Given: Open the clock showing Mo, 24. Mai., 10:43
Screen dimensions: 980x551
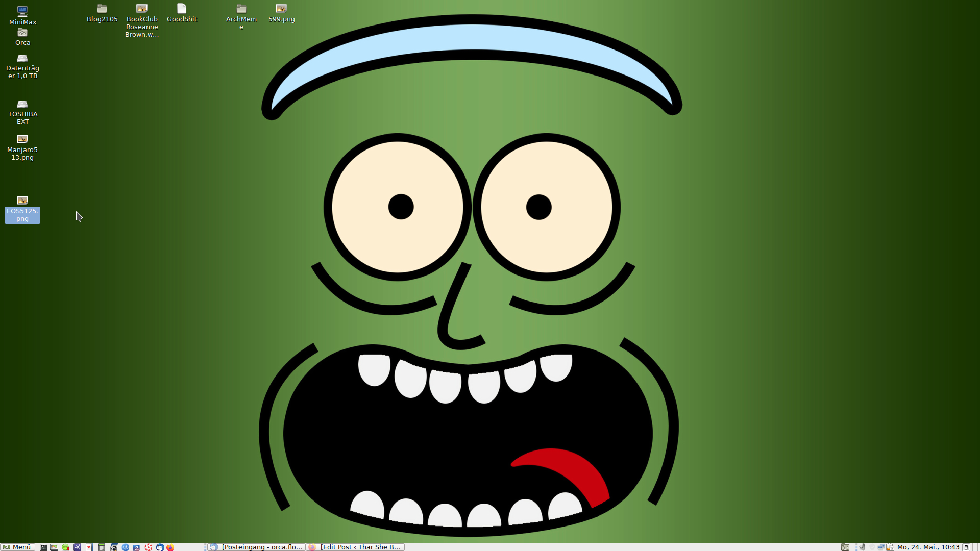Looking at the screenshot, I should click(928, 547).
